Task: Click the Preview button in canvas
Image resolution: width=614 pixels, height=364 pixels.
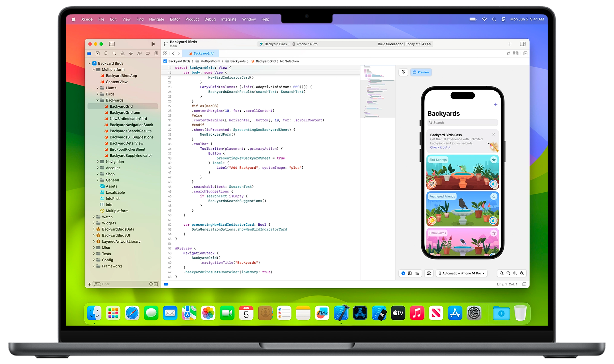Action: (421, 72)
